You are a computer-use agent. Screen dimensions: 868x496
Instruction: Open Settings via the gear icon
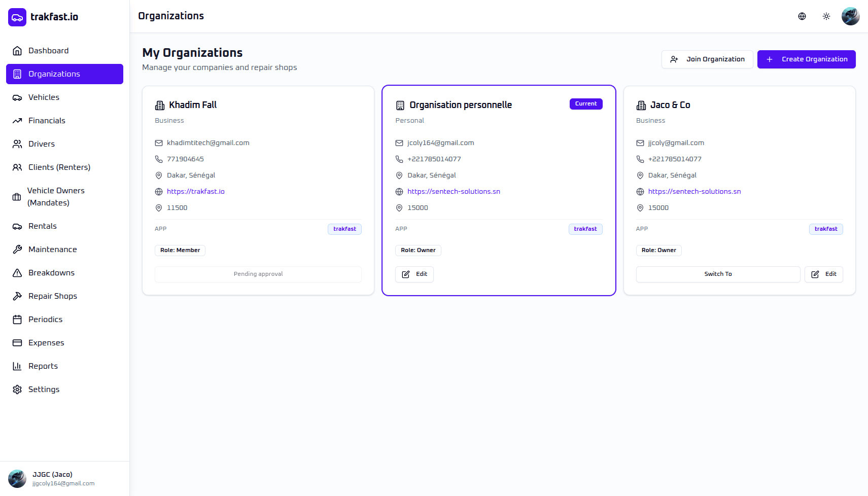point(17,389)
